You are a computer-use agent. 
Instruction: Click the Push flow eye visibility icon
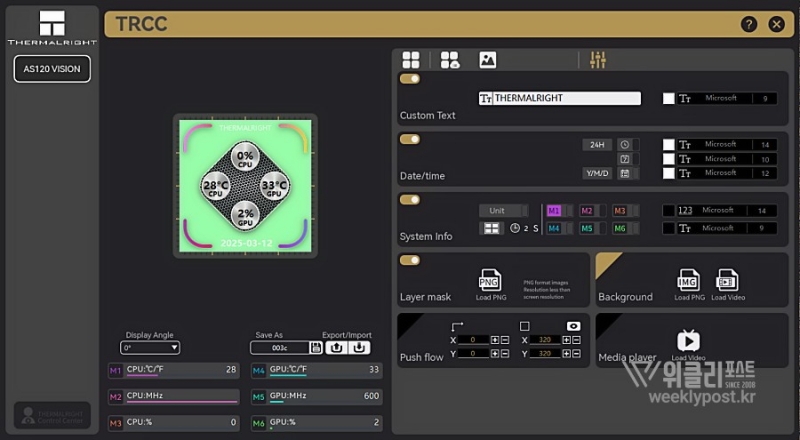coord(574,326)
